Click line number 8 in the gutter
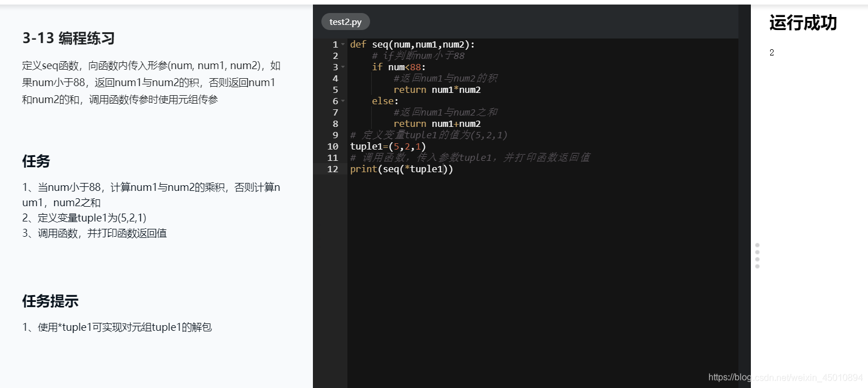Image resolution: width=868 pixels, height=388 pixels. tap(335, 123)
